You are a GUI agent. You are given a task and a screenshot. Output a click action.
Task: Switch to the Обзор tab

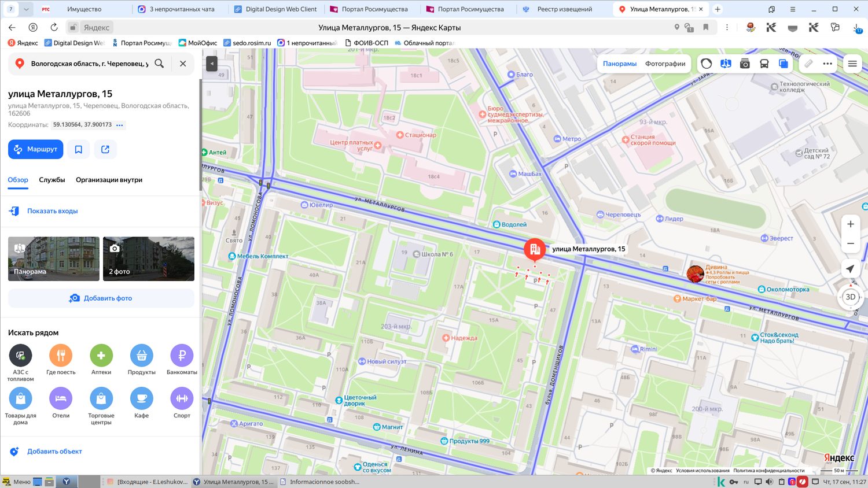tap(18, 180)
